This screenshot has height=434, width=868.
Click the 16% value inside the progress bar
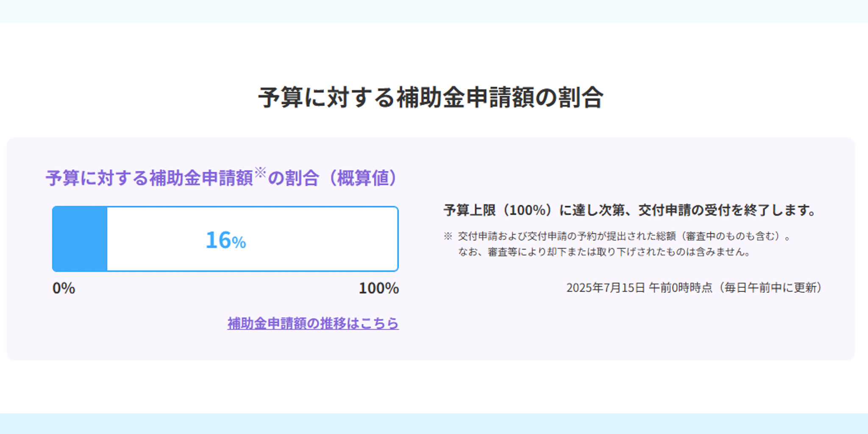(225, 240)
